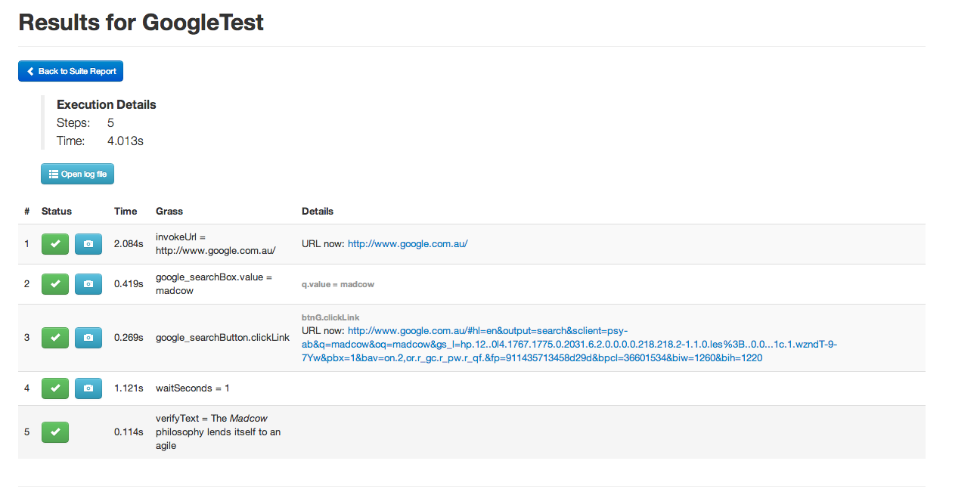Select the passed status icon on step 2
Viewport: 980px width, 495px height.
[x=54, y=283]
